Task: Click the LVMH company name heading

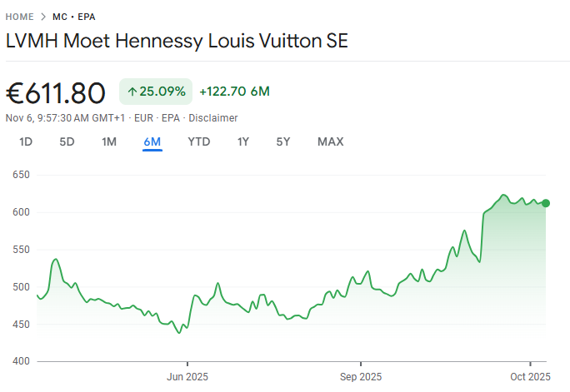Action: click(x=177, y=41)
